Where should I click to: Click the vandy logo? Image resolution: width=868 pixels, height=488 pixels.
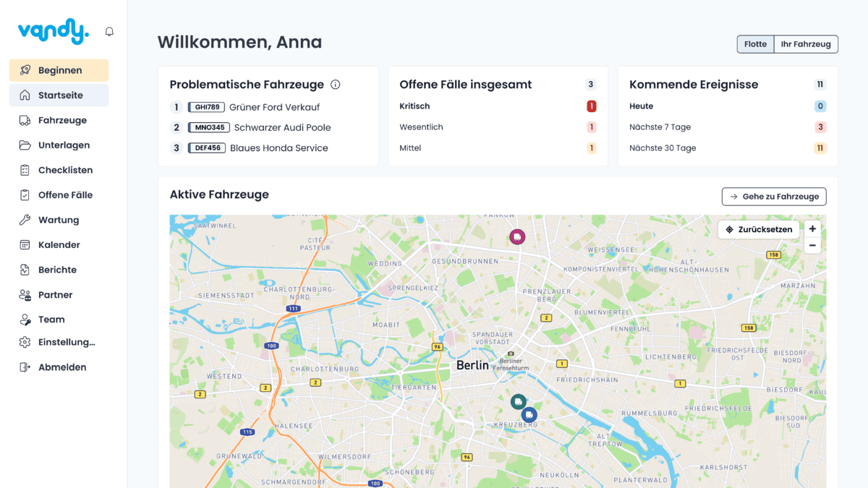(53, 31)
